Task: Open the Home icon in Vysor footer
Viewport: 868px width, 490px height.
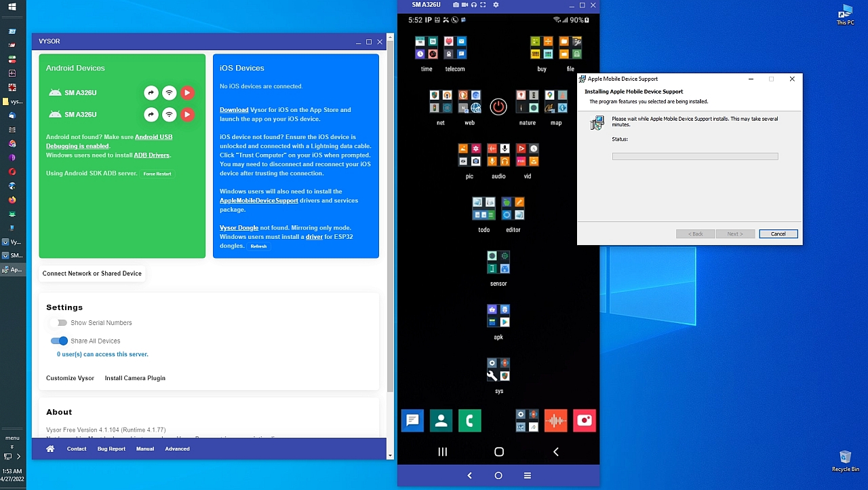Action: point(50,449)
